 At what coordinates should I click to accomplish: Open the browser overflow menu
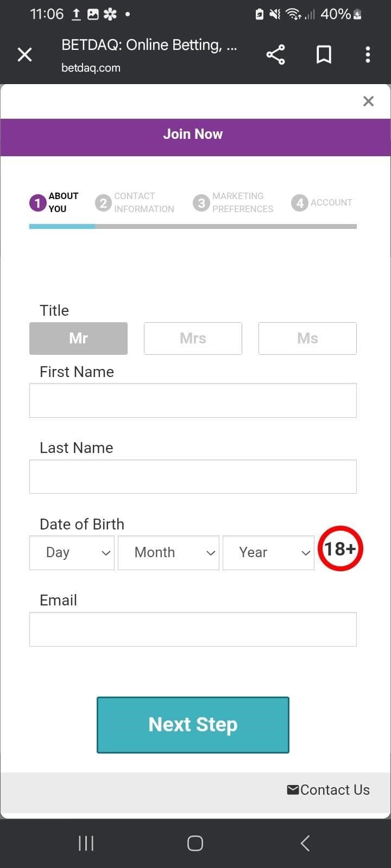pyautogui.click(x=368, y=54)
